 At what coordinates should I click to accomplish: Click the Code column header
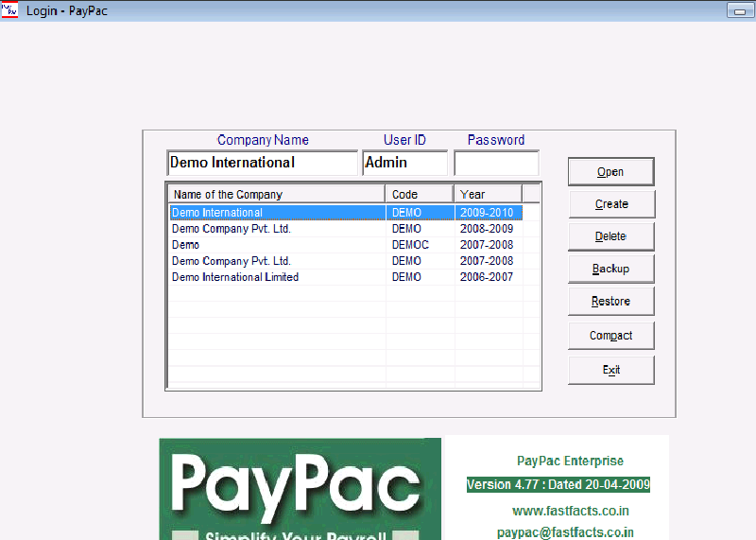pyautogui.click(x=420, y=194)
